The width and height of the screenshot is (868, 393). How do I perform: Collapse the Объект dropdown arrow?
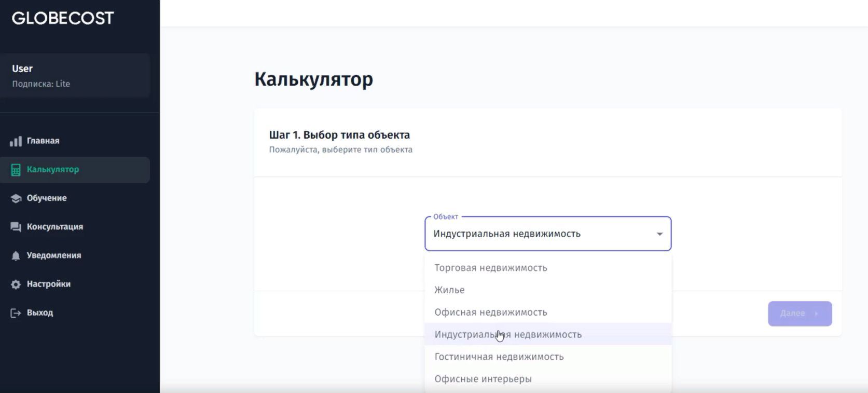tap(659, 234)
